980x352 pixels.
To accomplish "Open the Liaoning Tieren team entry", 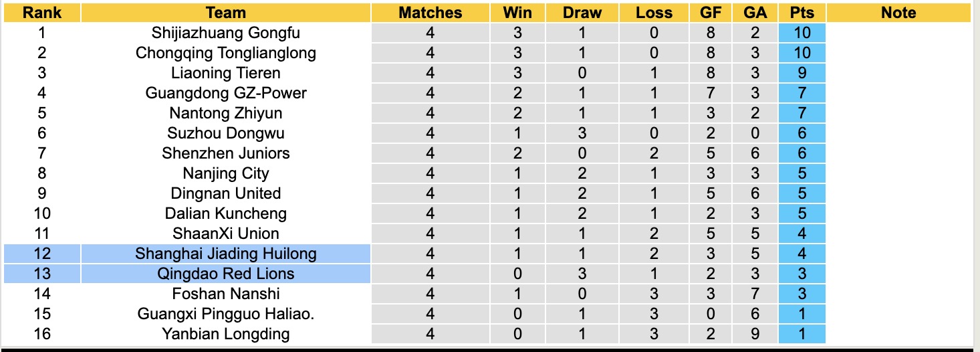I will point(226,73).
